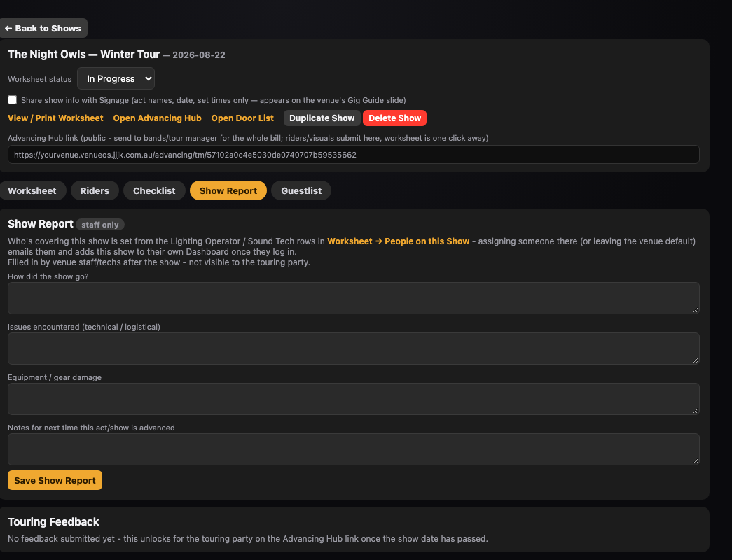Focus the 'How did the show go?' text area
732x560 pixels.
coord(354,298)
